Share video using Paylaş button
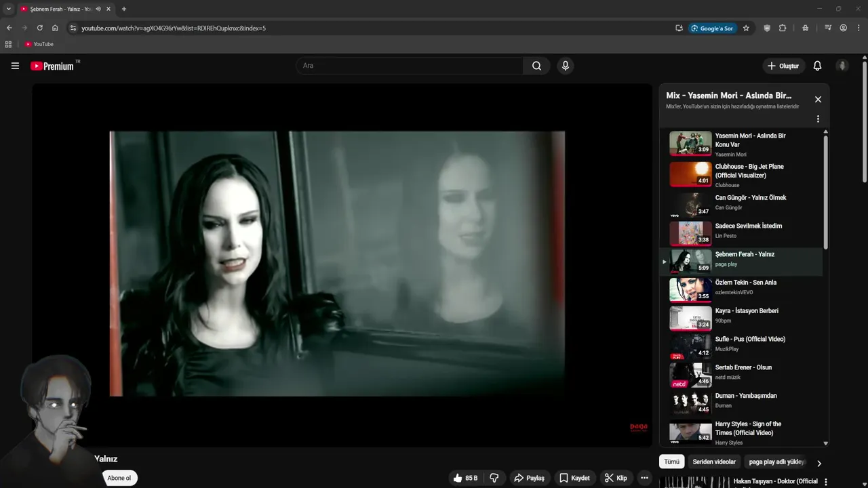 (529, 478)
